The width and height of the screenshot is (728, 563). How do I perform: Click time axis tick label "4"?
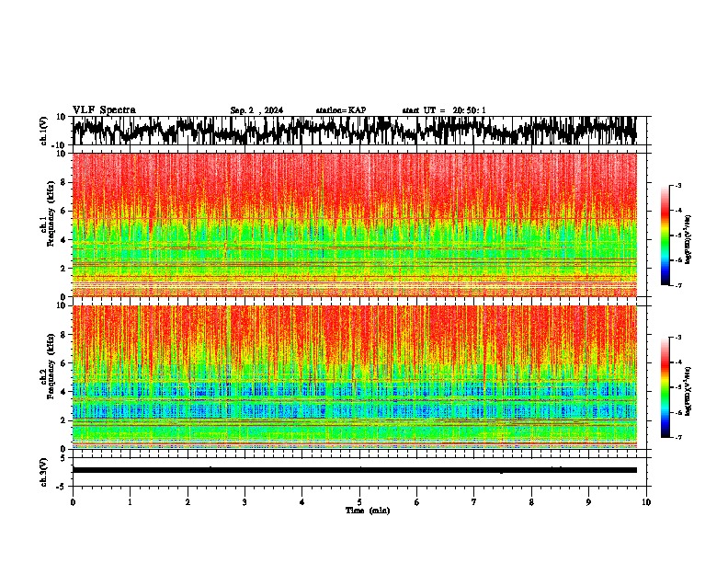(302, 502)
